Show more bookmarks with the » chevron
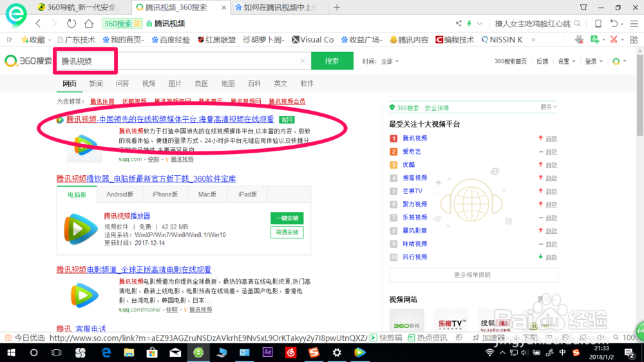This screenshot has width=644, height=362. point(533,40)
